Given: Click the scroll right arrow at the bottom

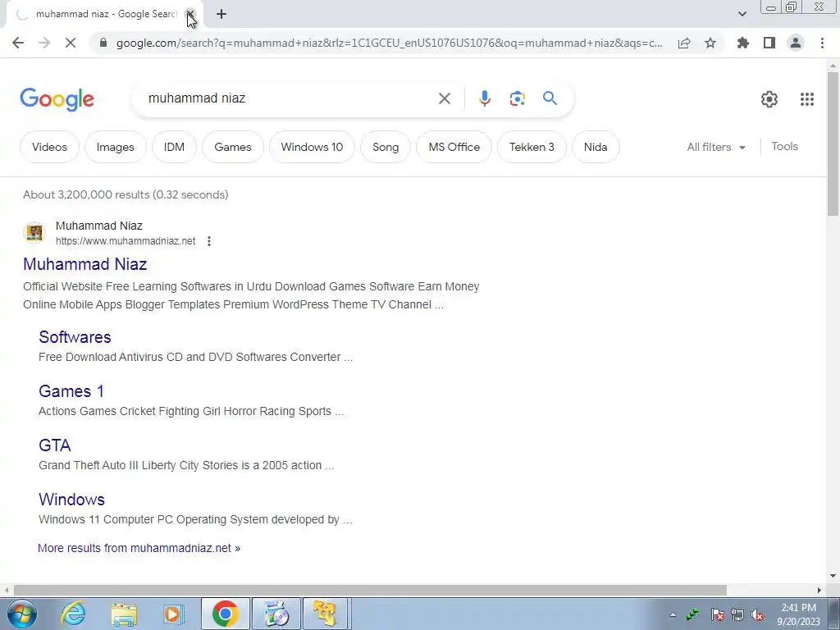Looking at the screenshot, I should [x=819, y=590].
